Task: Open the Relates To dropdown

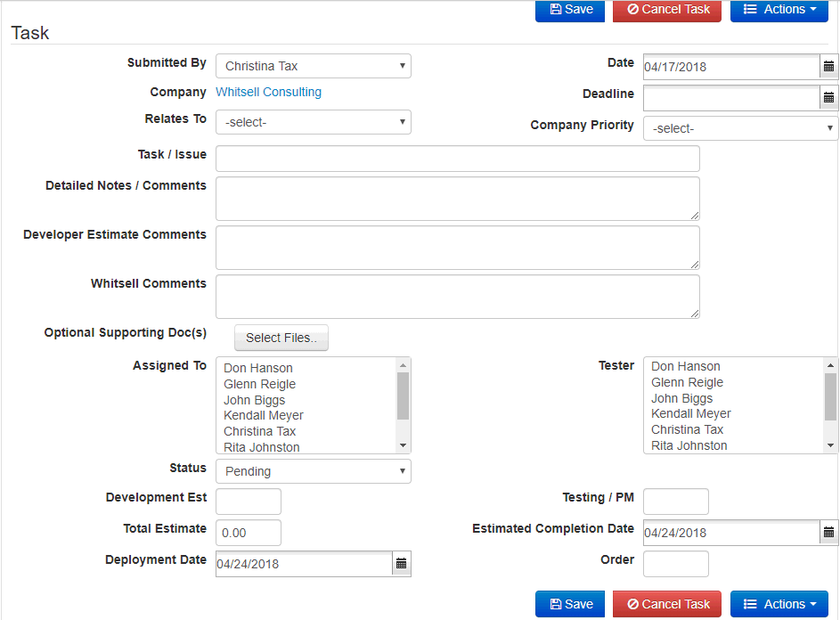Action: point(313,122)
